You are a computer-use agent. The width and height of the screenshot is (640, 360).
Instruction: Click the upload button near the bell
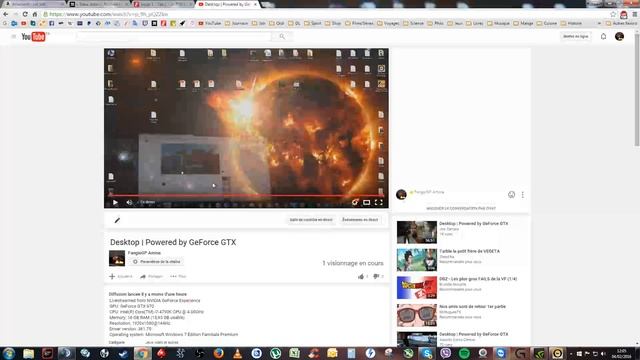click(x=576, y=36)
